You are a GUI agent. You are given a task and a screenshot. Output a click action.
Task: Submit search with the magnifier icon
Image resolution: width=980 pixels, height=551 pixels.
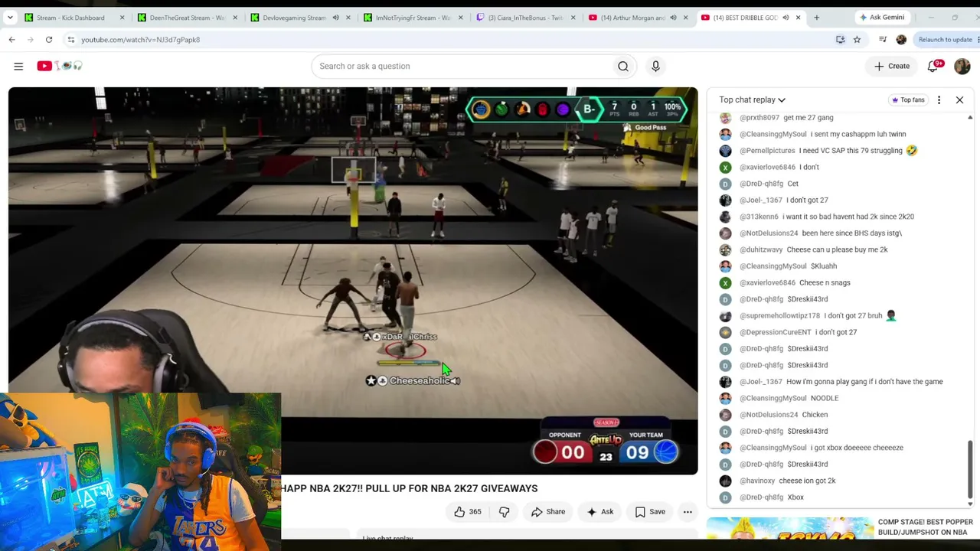click(x=623, y=66)
